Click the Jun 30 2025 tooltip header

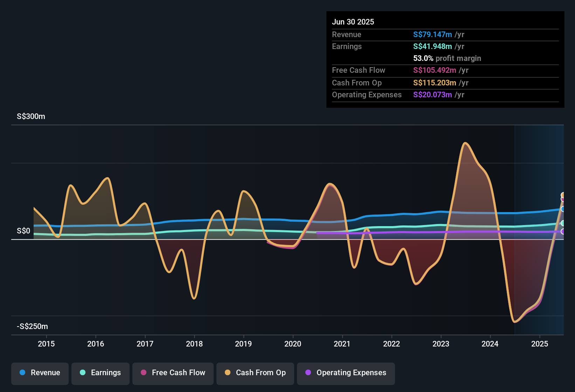pyautogui.click(x=353, y=22)
